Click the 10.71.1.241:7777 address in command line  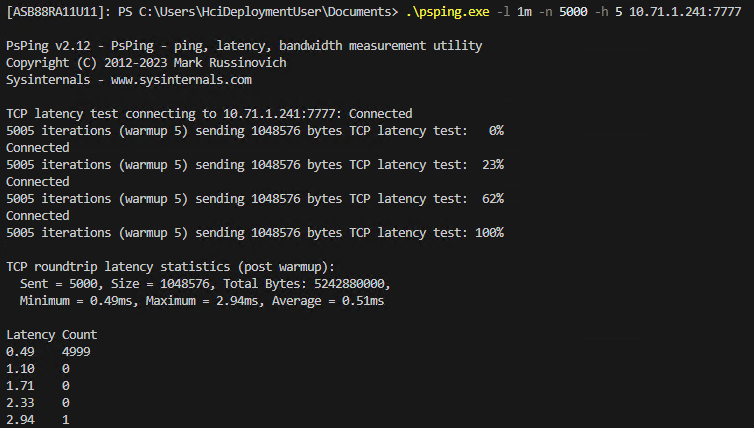(x=685, y=12)
